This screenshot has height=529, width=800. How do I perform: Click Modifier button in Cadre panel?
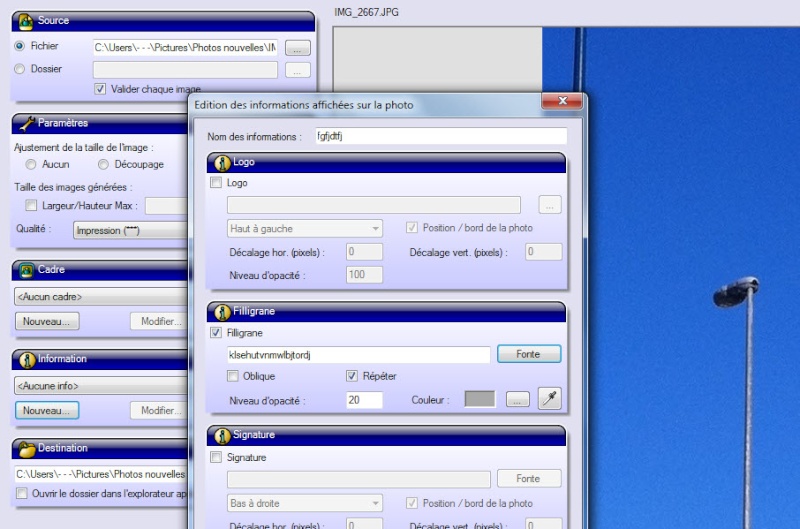(159, 321)
